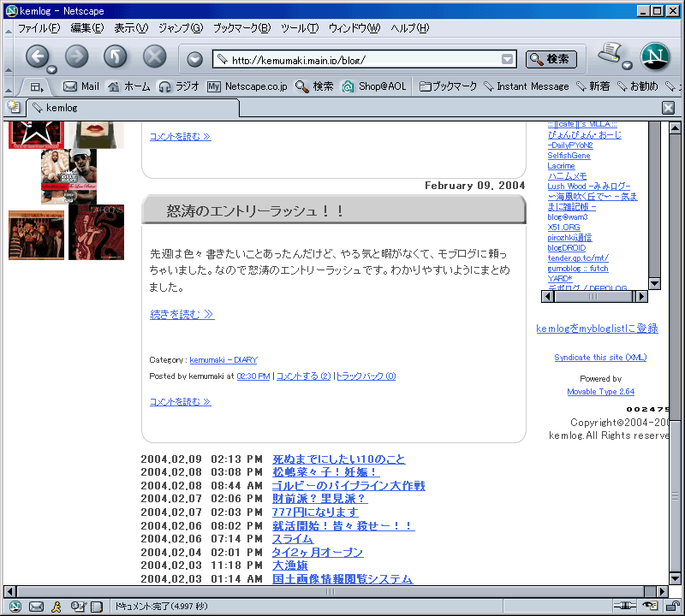This screenshot has width=685, height=616.
Task: Click the Netscape N logo throbber
Action: pyautogui.click(x=655, y=56)
